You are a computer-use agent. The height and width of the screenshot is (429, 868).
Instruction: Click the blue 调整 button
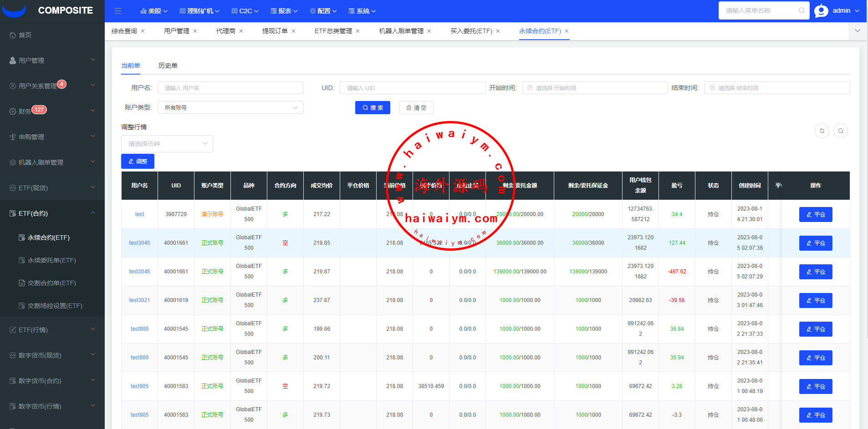coord(138,162)
